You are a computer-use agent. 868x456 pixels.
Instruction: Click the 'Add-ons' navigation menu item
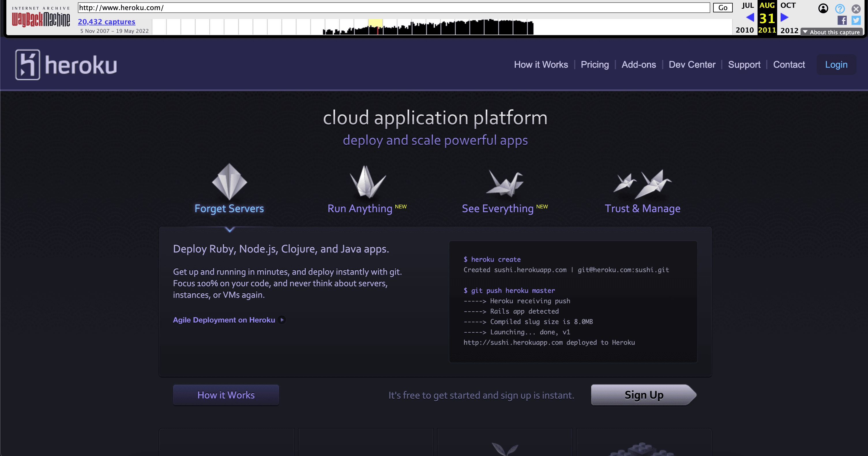click(x=639, y=64)
